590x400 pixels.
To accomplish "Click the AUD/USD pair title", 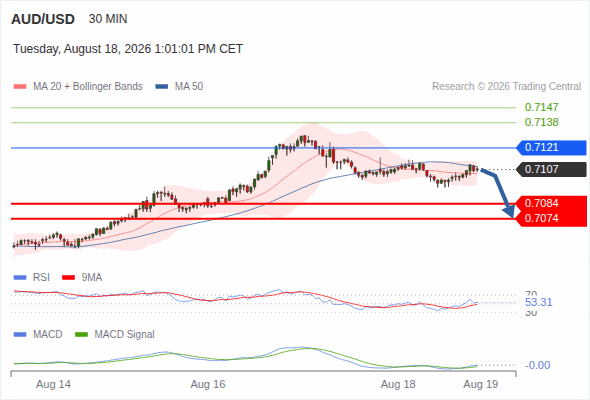I will 43,19.
